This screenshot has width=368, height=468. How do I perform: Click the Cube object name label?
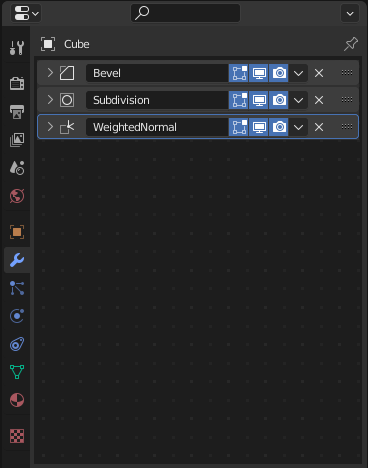point(77,44)
